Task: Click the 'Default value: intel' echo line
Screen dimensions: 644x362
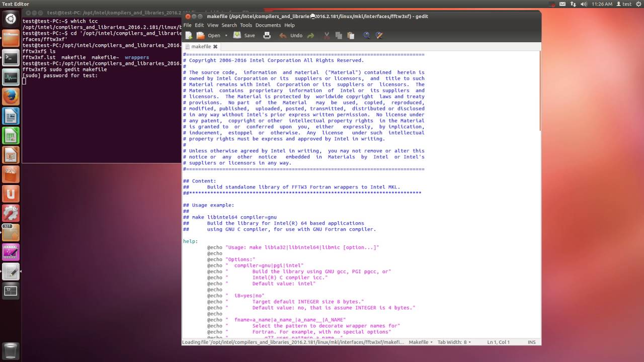Action: 262,284
